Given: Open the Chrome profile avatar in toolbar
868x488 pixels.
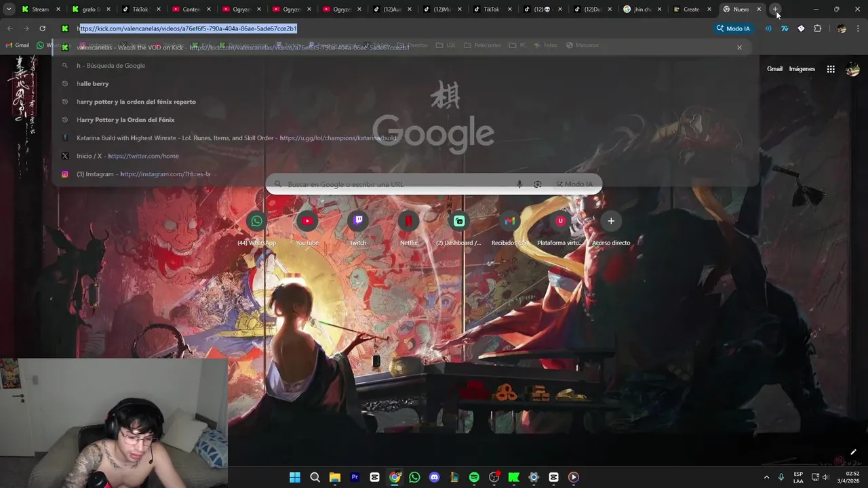Looking at the screenshot, I should 842,28.
